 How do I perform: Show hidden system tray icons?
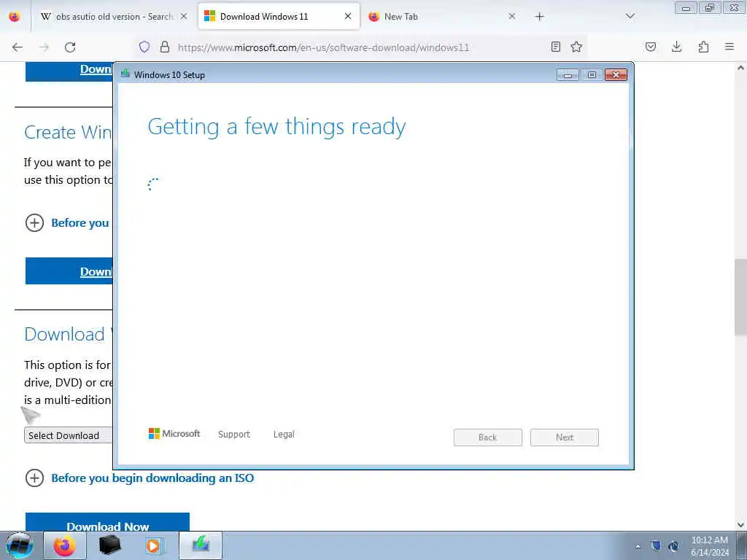(638, 546)
